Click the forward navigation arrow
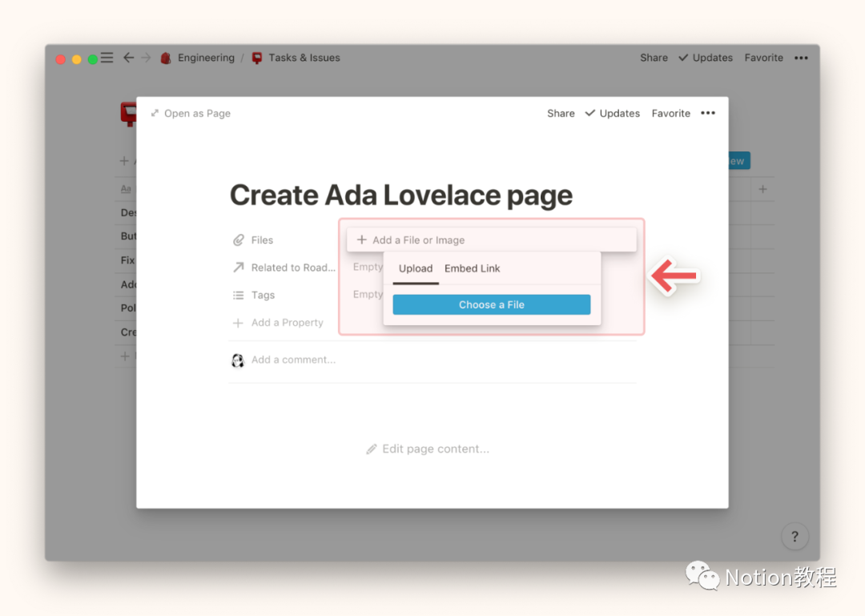This screenshot has width=865, height=616. [x=146, y=58]
